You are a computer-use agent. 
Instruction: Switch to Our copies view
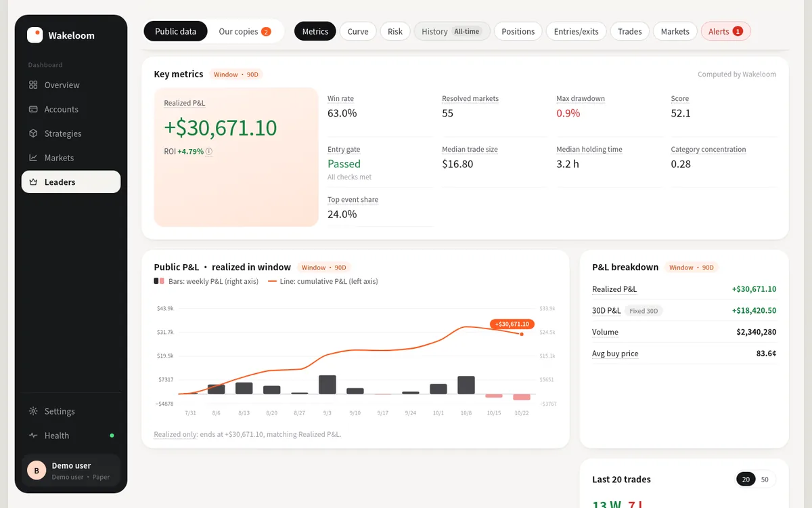pos(245,32)
